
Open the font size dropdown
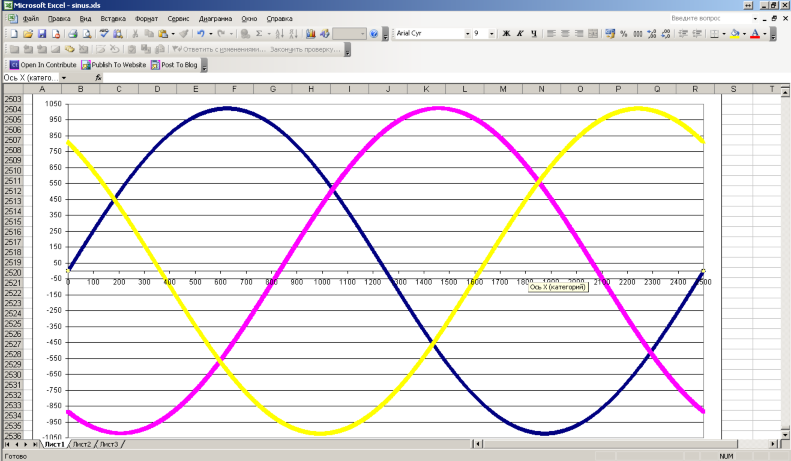493,34
